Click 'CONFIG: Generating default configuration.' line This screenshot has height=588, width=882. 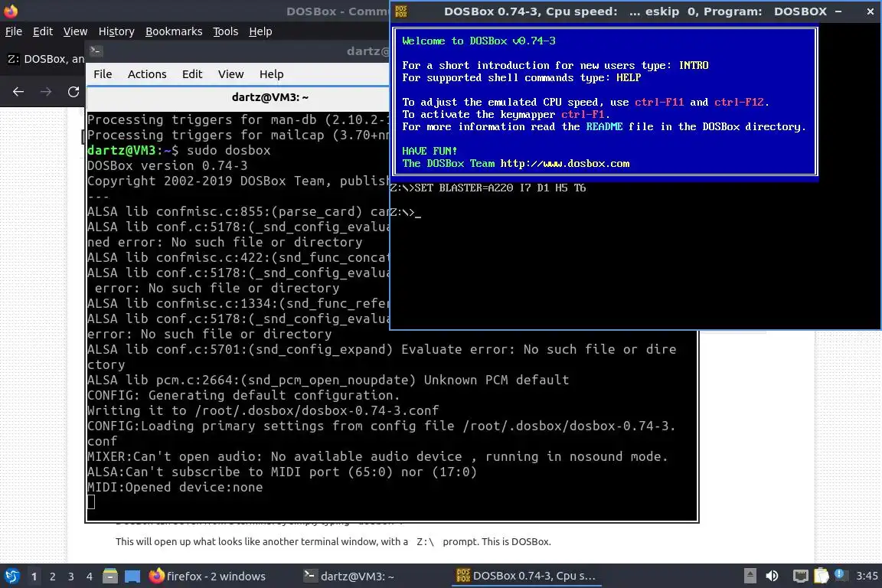pyautogui.click(x=243, y=396)
